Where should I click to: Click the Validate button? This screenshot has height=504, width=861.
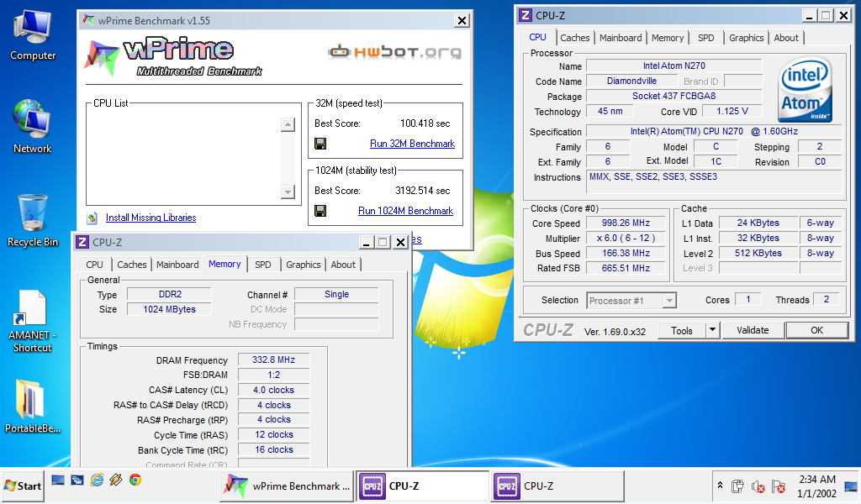click(753, 331)
